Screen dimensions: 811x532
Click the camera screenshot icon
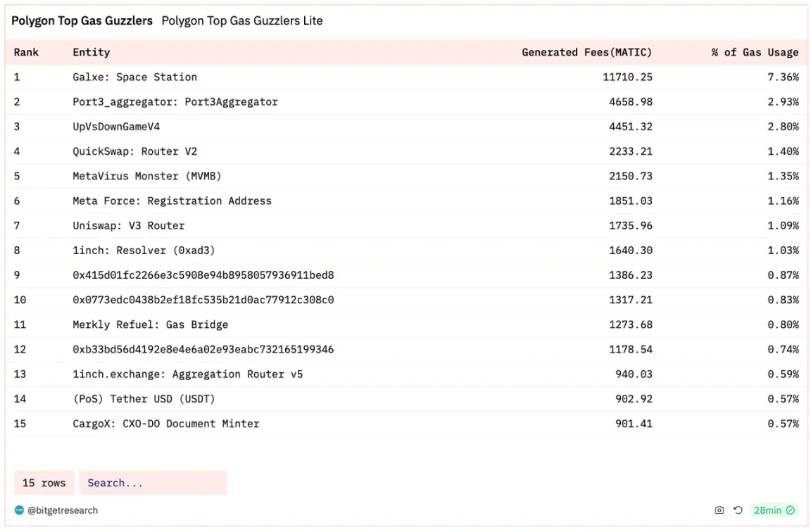(x=719, y=510)
